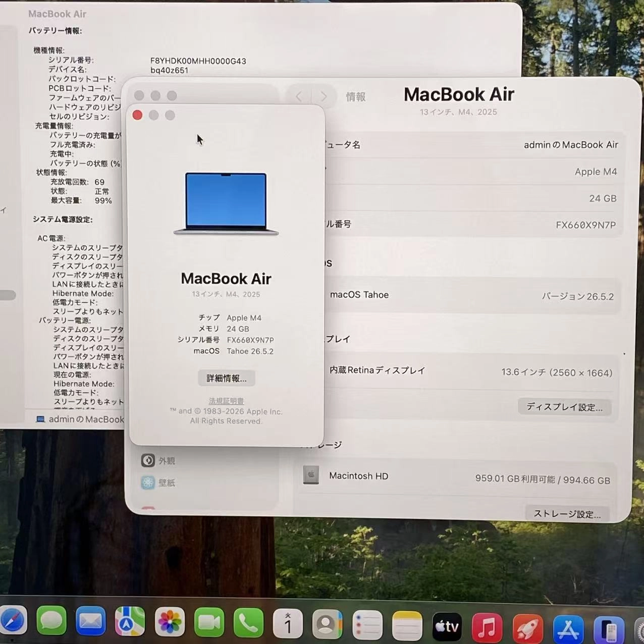Image resolution: width=644 pixels, height=644 pixels.
Task: Click the red rocket icon in Dock
Action: (527, 628)
